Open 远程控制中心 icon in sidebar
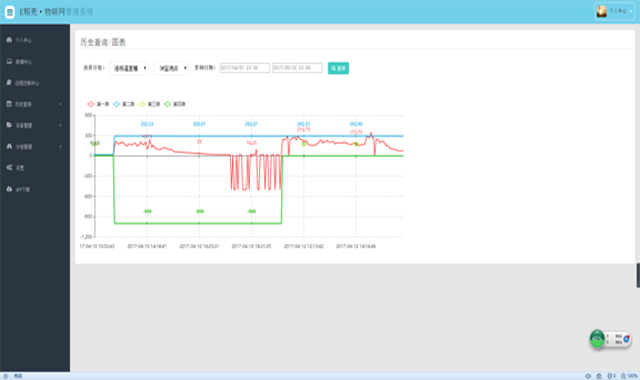The height and width of the screenshot is (380, 640). tap(9, 82)
